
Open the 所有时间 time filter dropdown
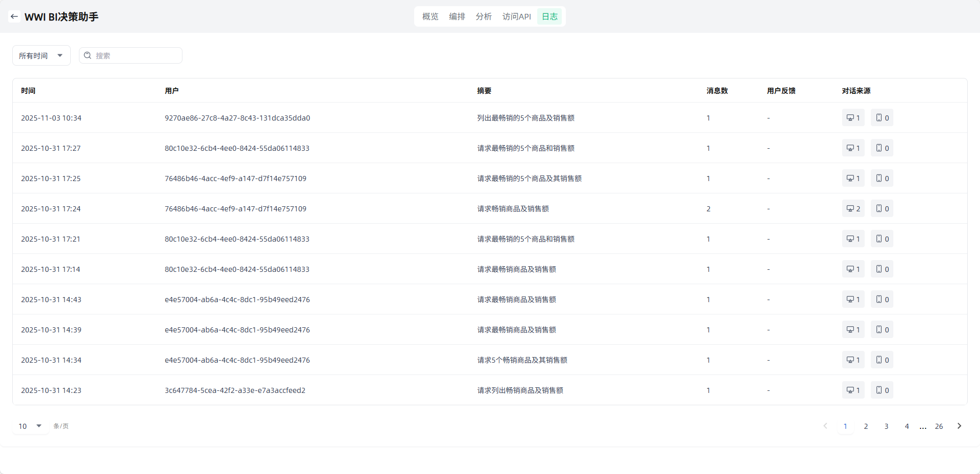[41, 55]
